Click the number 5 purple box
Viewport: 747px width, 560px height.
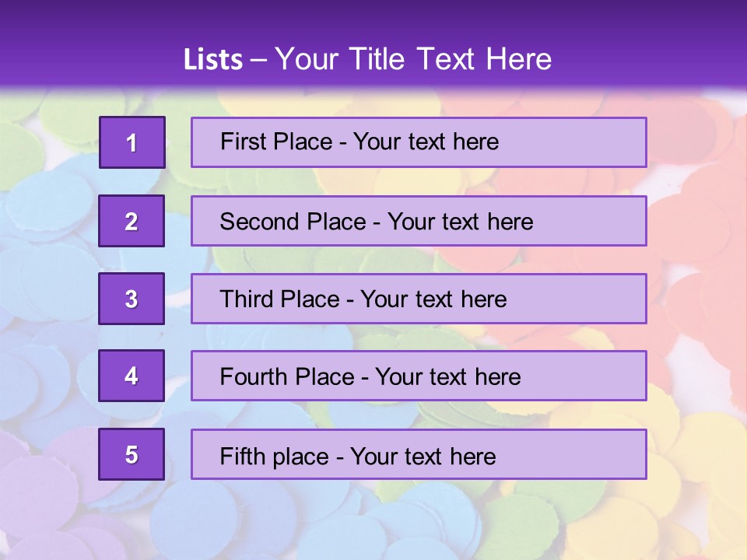[132, 454]
